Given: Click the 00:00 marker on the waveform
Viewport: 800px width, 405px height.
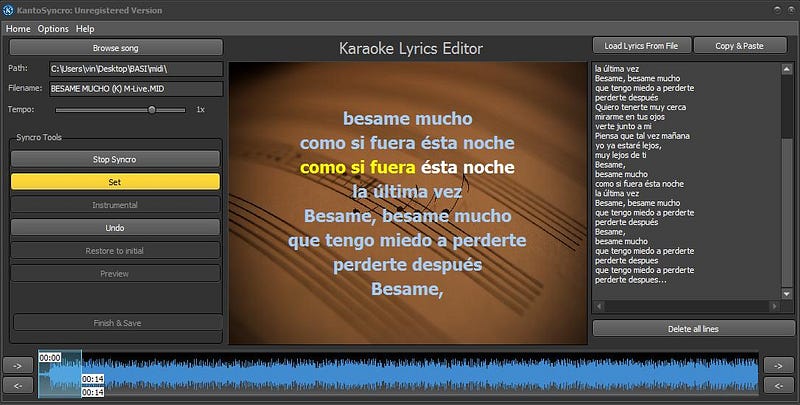Looking at the screenshot, I should click(48, 357).
